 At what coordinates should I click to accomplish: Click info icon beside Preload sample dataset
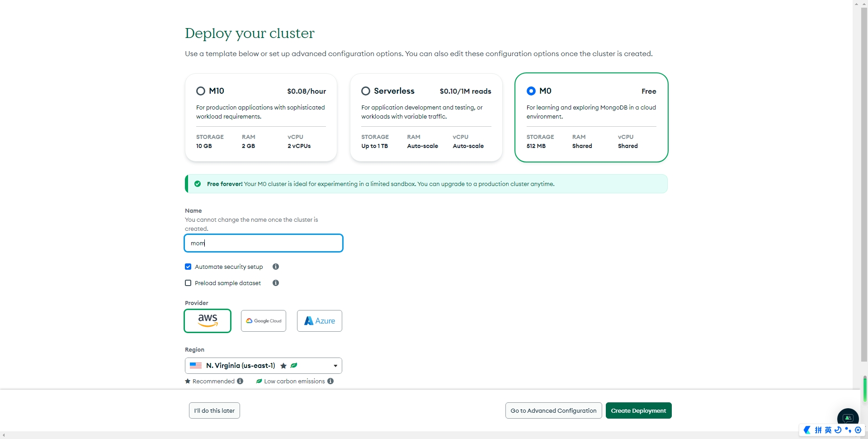[x=276, y=283]
